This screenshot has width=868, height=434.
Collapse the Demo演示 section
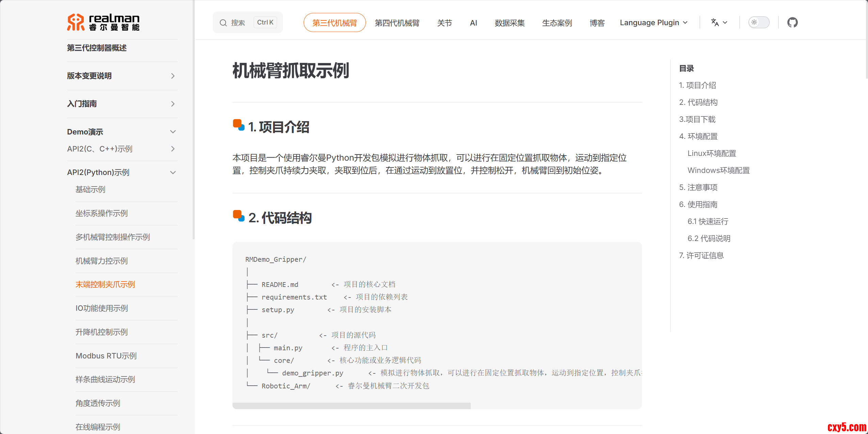173,132
